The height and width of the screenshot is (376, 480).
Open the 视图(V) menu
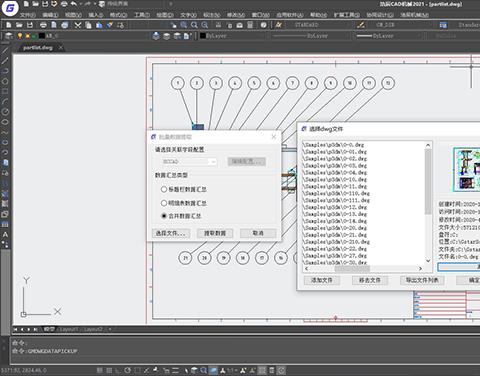click(73, 15)
